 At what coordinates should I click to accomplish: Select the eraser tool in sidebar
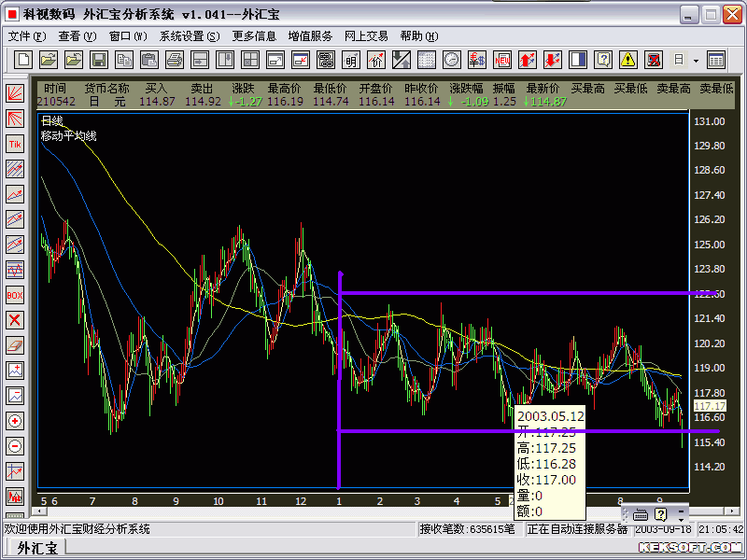15,345
